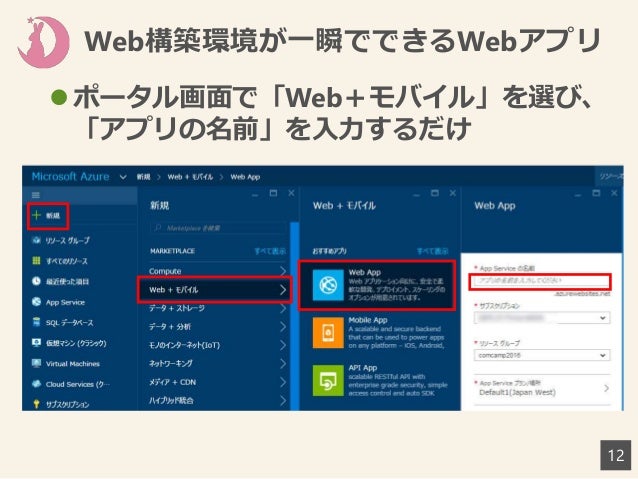
Task: Click the App Service name input field
Action: pyautogui.click(x=540, y=281)
